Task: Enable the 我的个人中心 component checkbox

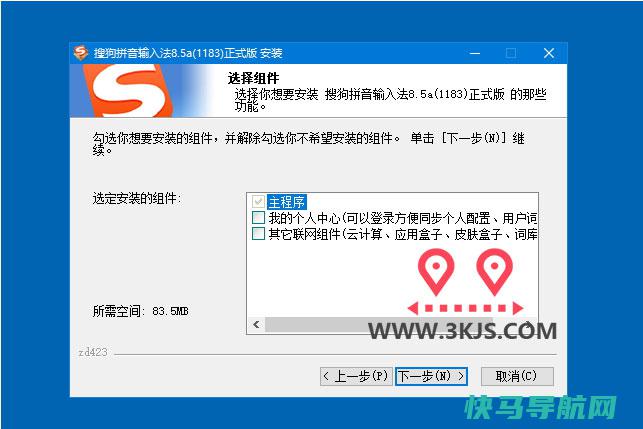Action: point(258,217)
